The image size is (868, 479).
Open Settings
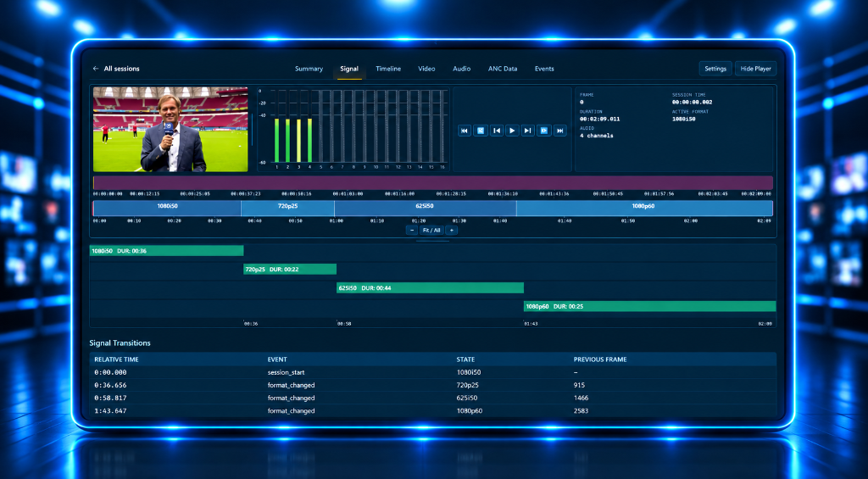pyautogui.click(x=715, y=69)
